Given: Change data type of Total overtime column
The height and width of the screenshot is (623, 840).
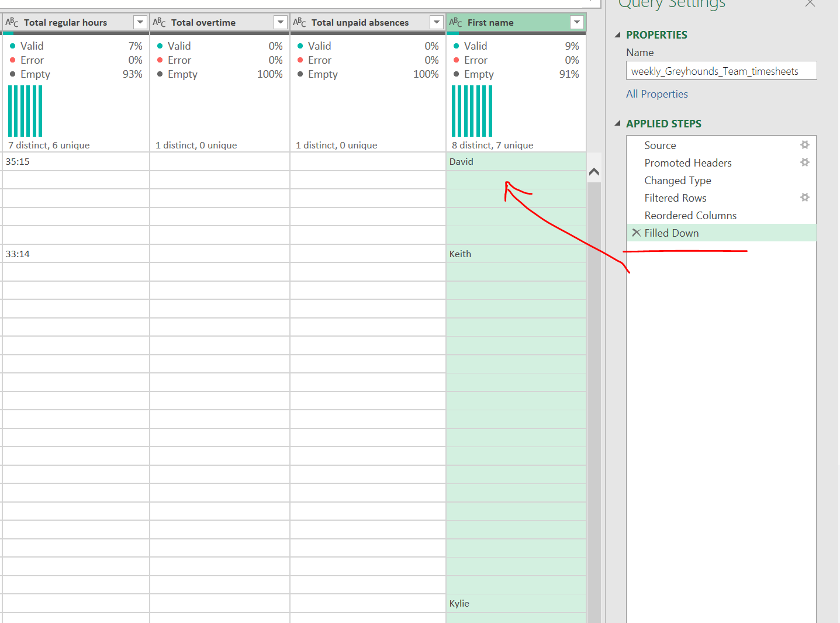Looking at the screenshot, I should tap(159, 22).
